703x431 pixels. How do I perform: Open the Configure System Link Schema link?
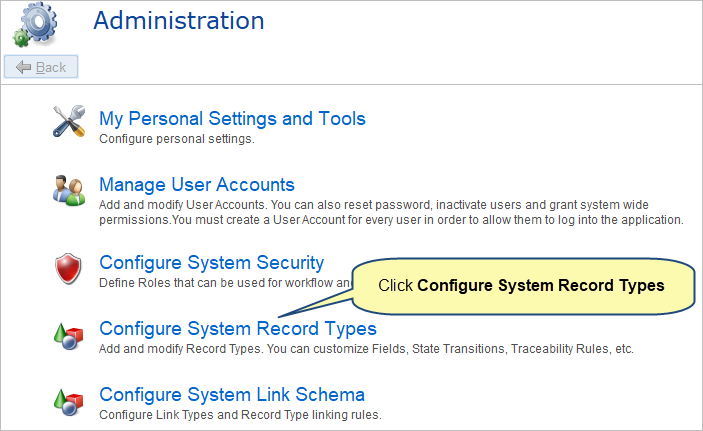pos(232,395)
